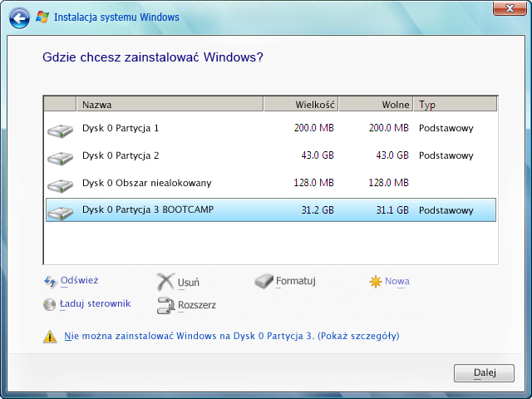Create new partition with Nowa link
This screenshot has width=532, height=399.
pos(397,281)
